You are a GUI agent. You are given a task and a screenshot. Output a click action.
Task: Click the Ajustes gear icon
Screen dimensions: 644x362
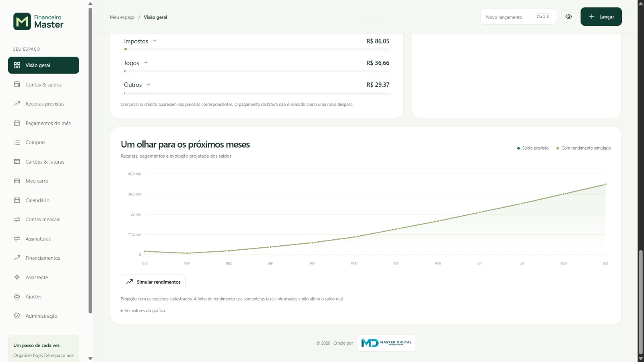click(17, 296)
